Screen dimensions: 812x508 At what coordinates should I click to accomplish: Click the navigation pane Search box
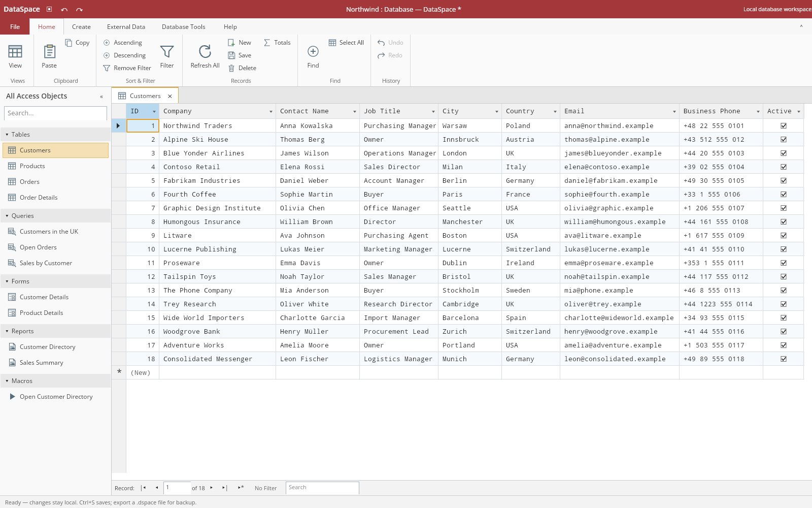coord(55,113)
